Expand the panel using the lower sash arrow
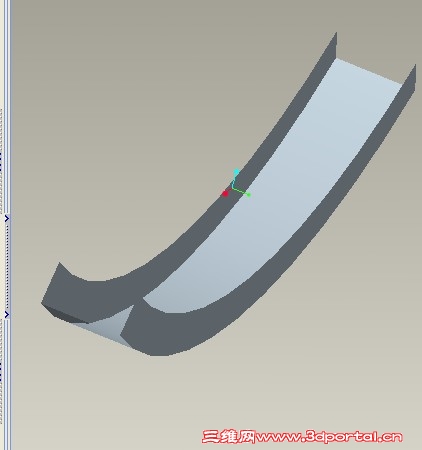Viewport: 422px width, 450px height. 7,314
